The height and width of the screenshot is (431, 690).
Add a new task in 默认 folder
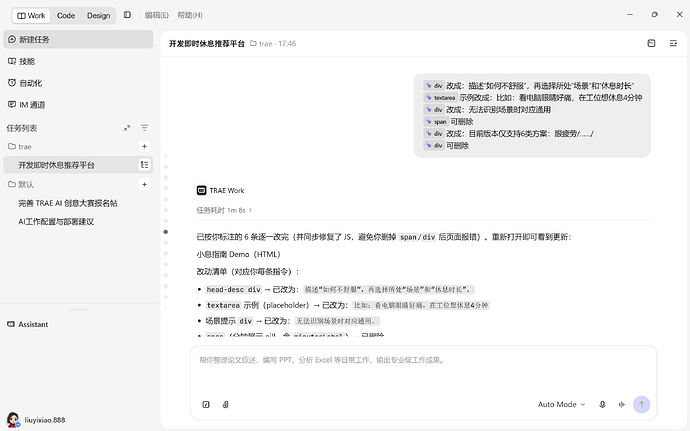pyautogui.click(x=144, y=184)
